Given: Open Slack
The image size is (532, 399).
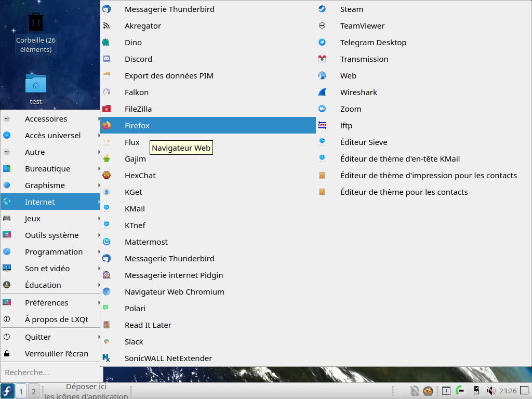Looking at the screenshot, I should click(208, 342).
